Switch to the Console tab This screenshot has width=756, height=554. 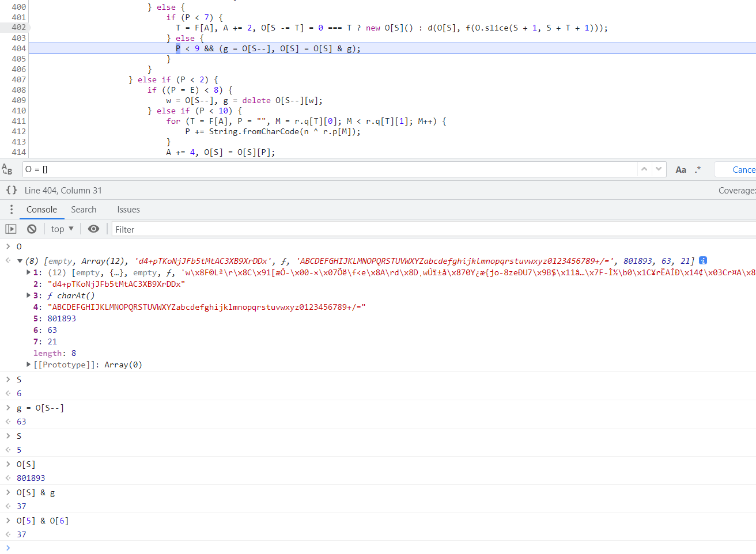coord(41,210)
